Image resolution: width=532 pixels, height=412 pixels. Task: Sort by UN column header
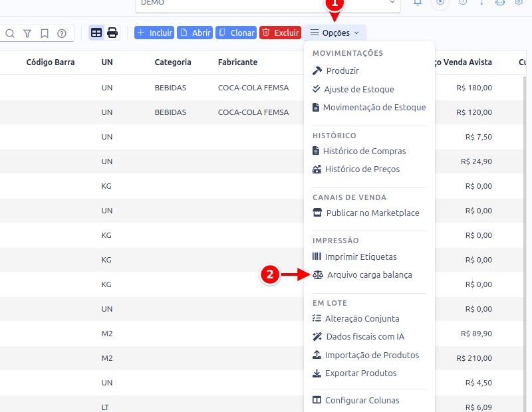(107, 62)
